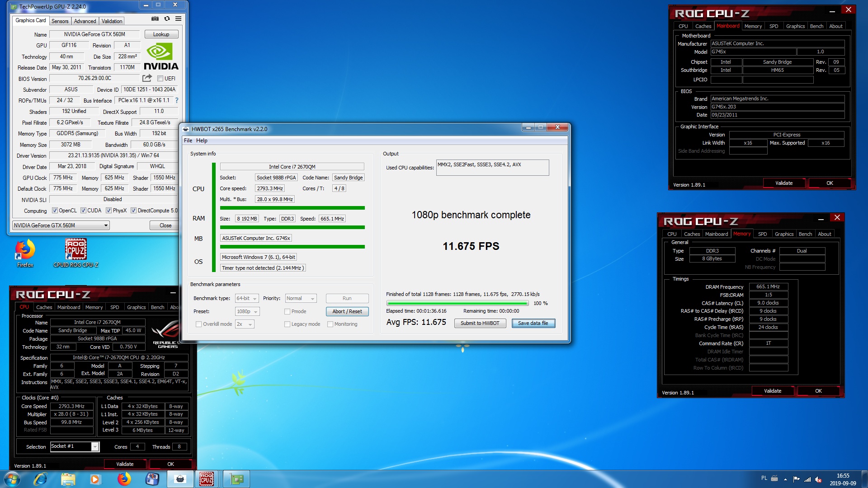Screen dimensions: 868x488
Task: Click the Firefox taskbar icon
Action: tap(124, 479)
